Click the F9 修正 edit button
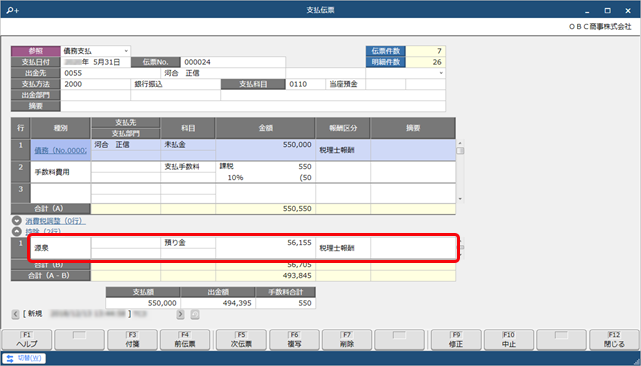This screenshot has height=366, width=641. pyautogui.click(x=456, y=340)
